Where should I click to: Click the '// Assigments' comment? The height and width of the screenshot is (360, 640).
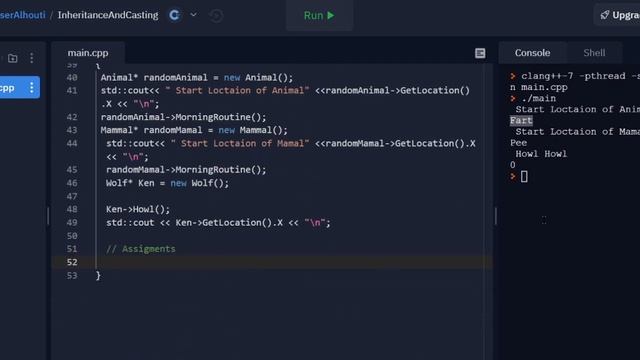(141, 249)
